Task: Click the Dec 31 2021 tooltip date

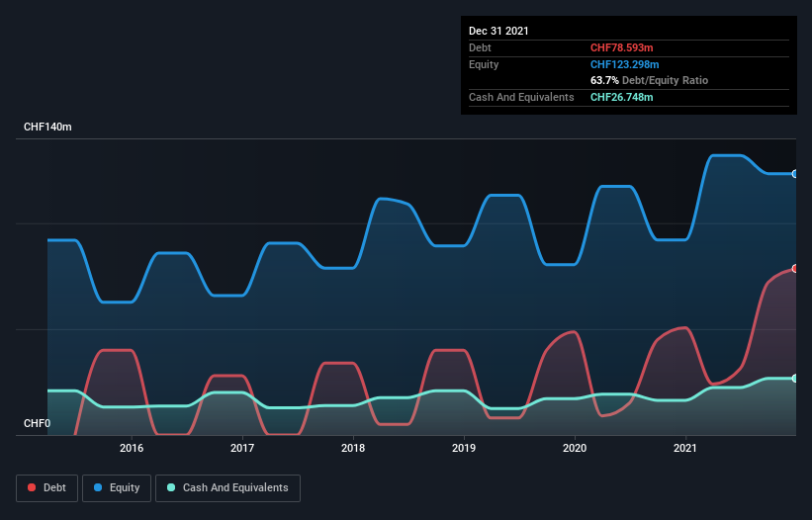Action: click(x=498, y=31)
